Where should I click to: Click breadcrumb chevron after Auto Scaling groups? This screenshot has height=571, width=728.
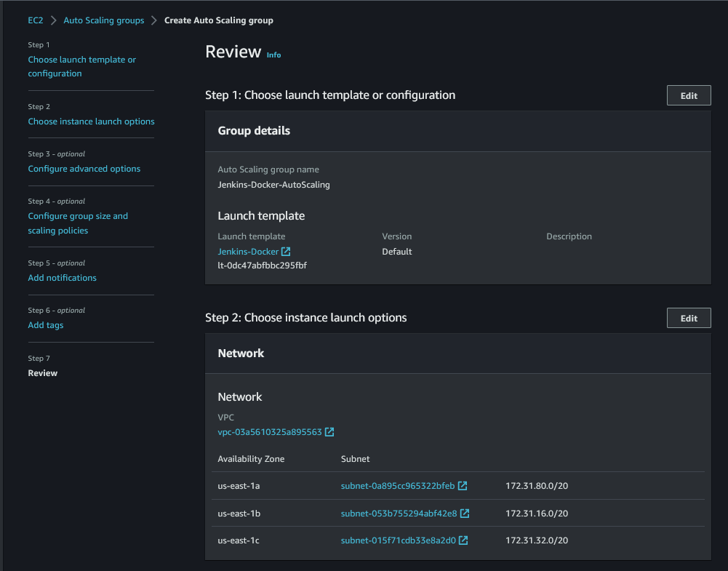click(x=154, y=20)
